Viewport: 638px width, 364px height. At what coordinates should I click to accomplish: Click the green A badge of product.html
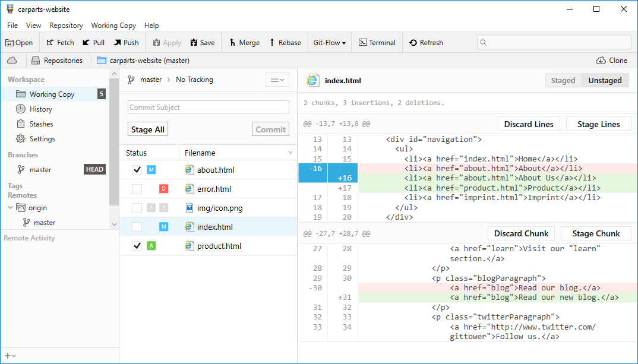pyautogui.click(x=151, y=246)
